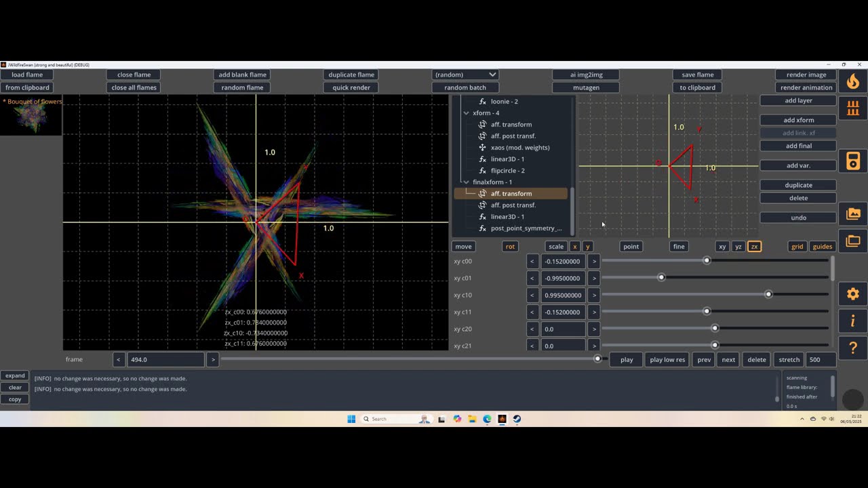Screen dimensions: 868x488
Task: Toggle scale x axis button
Action: click(575, 247)
